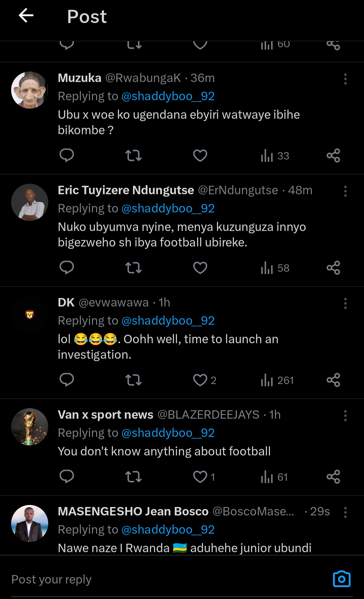This screenshot has width=364, height=599.
Task: Go back using the arrow beside Post
Action: (26, 16)
